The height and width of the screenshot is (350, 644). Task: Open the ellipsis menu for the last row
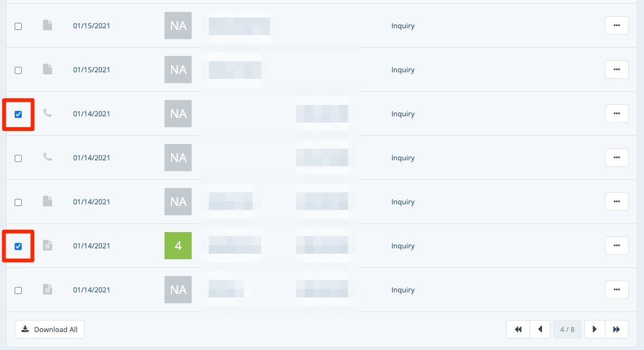click(616, 290)
